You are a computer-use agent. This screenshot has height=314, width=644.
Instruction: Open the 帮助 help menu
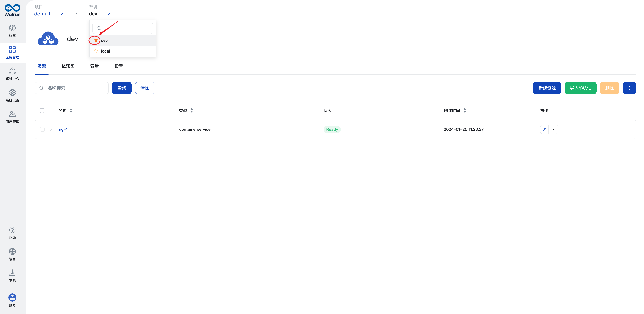tap(12, 233)
